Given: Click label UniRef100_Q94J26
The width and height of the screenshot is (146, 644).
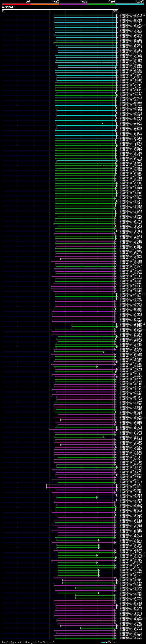Looking at the screenshot, I should 131,90.
